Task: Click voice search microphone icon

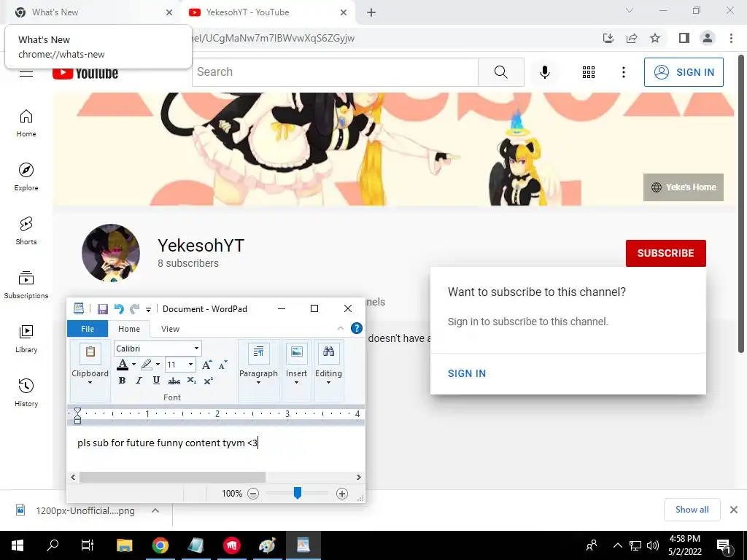Action: click(544, 72)
